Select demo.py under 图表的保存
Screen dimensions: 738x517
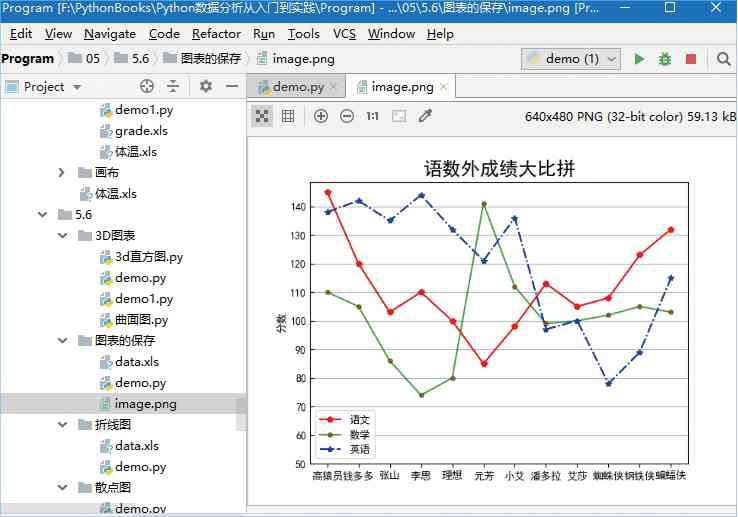[133, 383]
